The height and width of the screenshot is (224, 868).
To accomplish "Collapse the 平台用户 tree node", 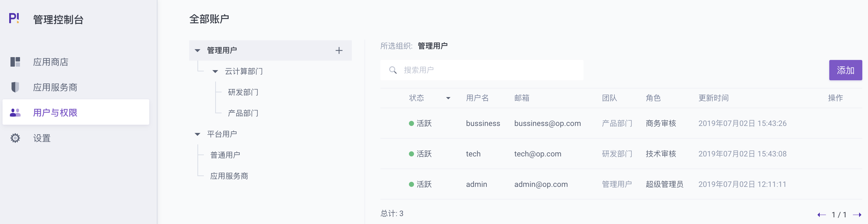I will [197, 135].
